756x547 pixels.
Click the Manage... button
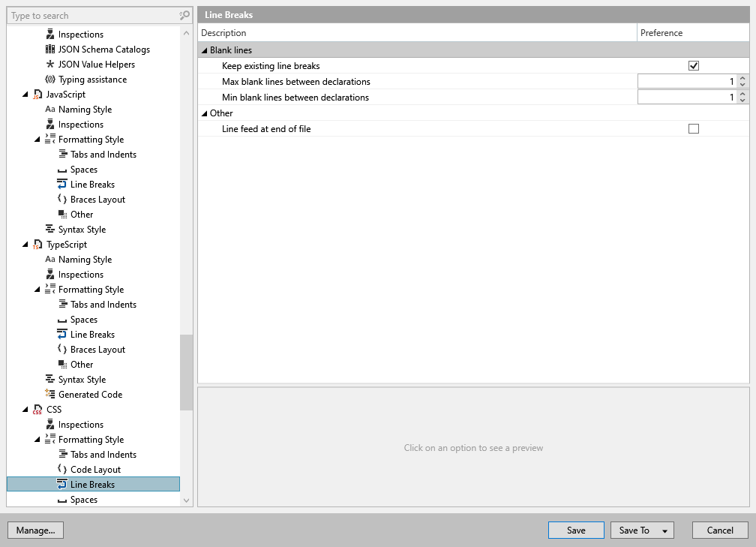36,530
